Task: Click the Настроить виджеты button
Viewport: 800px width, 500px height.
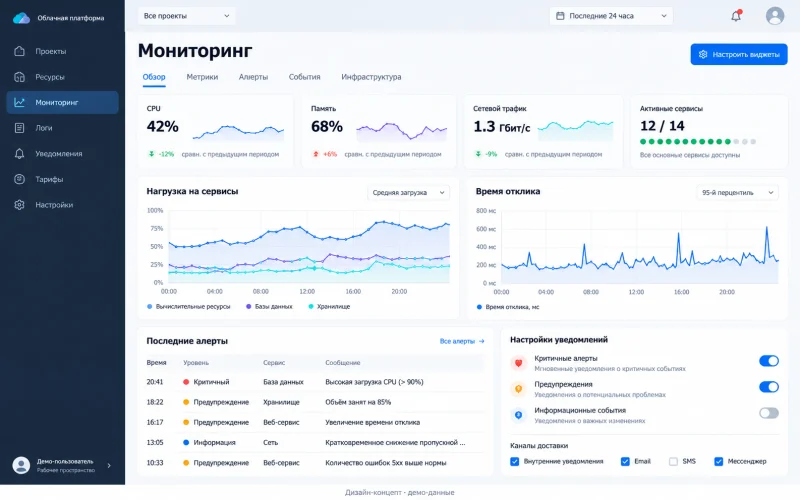Action: 739,54
